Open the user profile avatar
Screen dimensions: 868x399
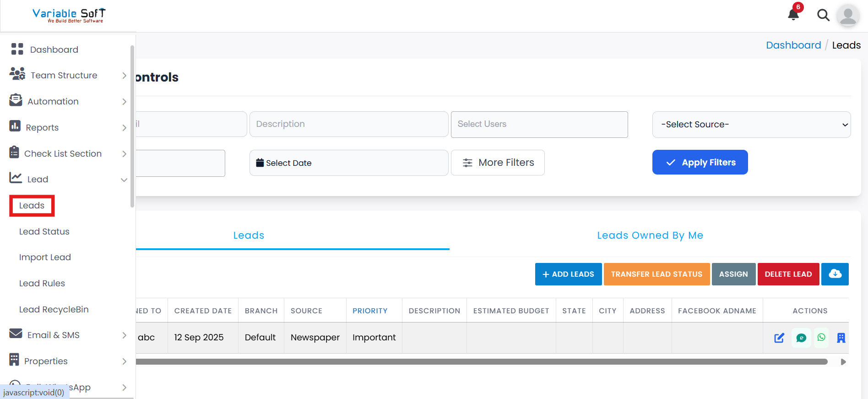(848, 15)
